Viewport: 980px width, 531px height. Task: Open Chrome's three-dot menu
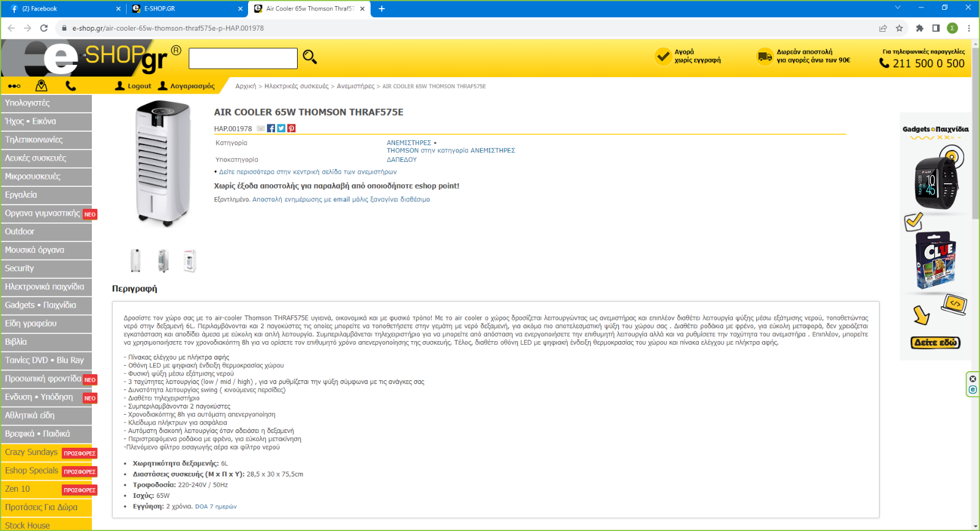[969, 28]
